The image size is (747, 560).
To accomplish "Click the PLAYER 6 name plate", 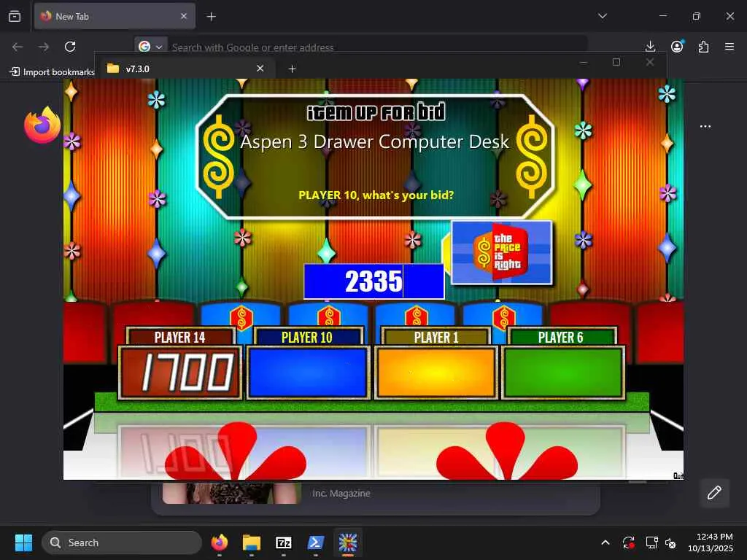I will [x=562, y=337].
